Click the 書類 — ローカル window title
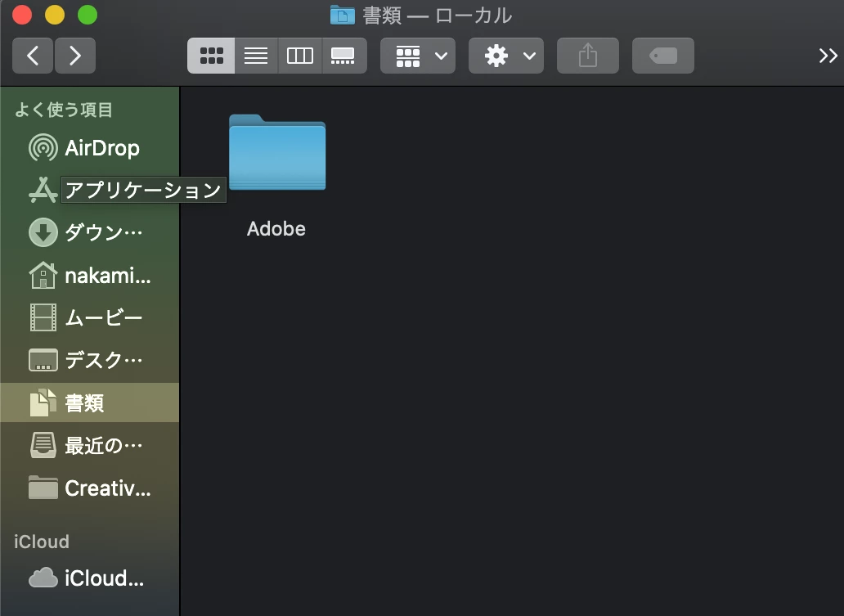 438,15
